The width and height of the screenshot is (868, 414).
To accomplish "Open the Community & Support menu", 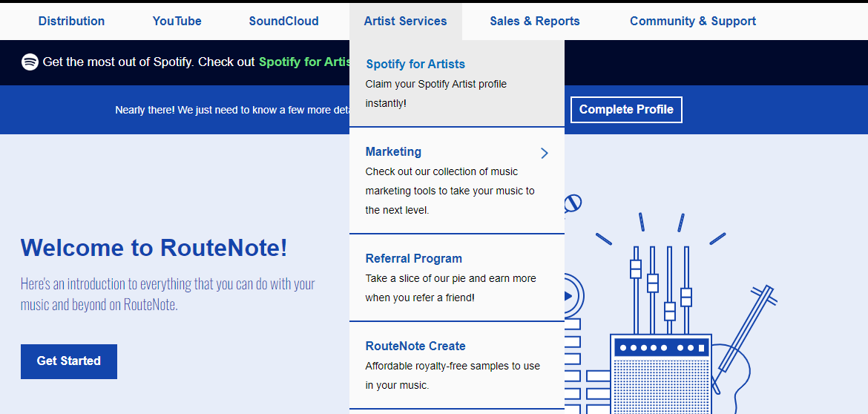I will tap(692, 21).
